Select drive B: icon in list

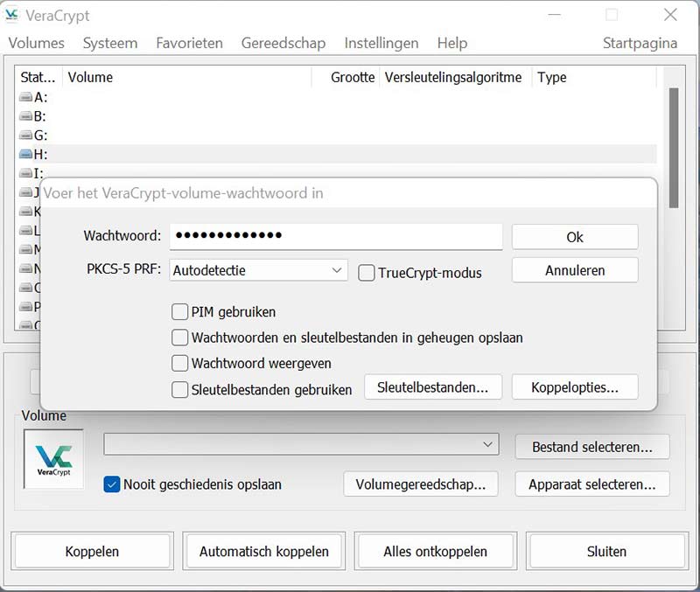click(26, 116)
